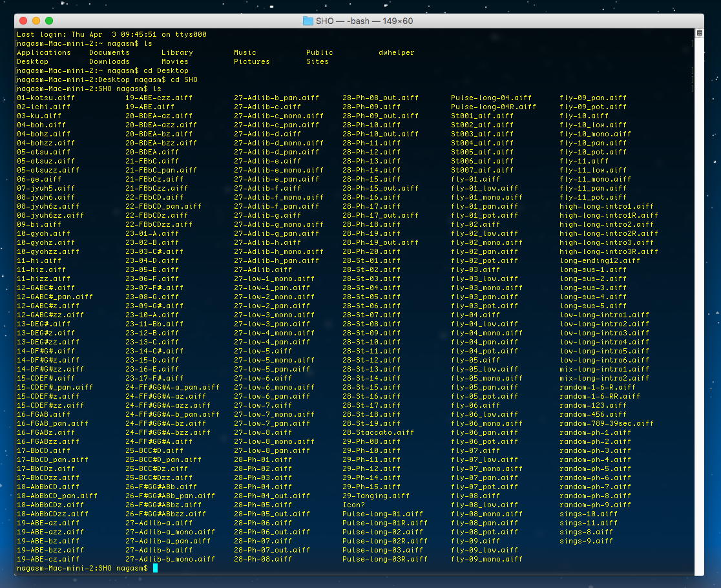Click file name St001_aif.aiff
This screenshot has height=588, width=721.
tap(483, 116)
